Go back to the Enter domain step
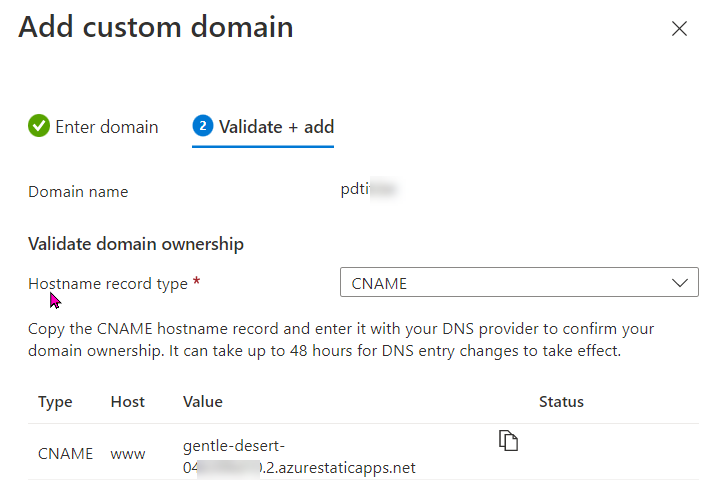 click(x=106, y=127)
